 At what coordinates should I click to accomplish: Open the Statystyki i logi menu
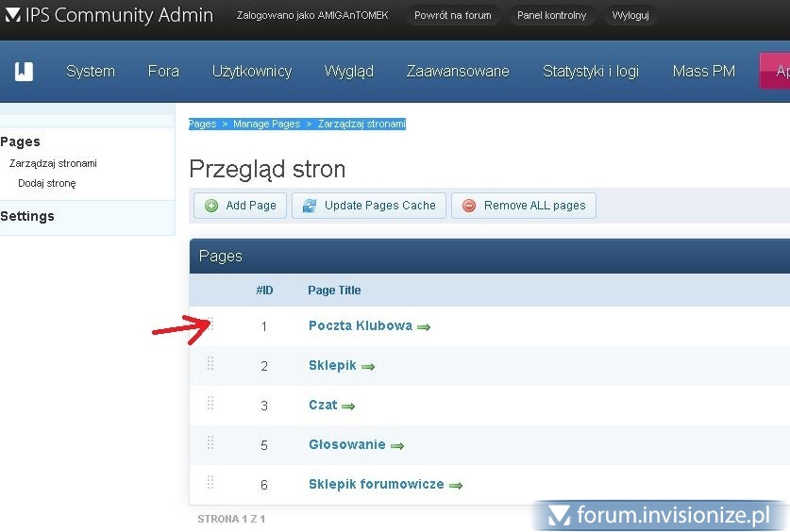(x=591, y=72)
